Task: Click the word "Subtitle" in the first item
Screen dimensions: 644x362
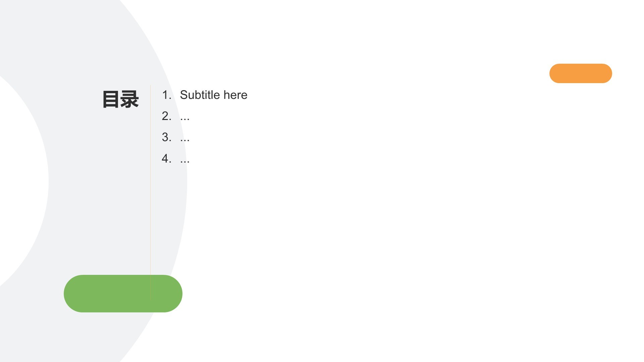Action: coord(200,95)
